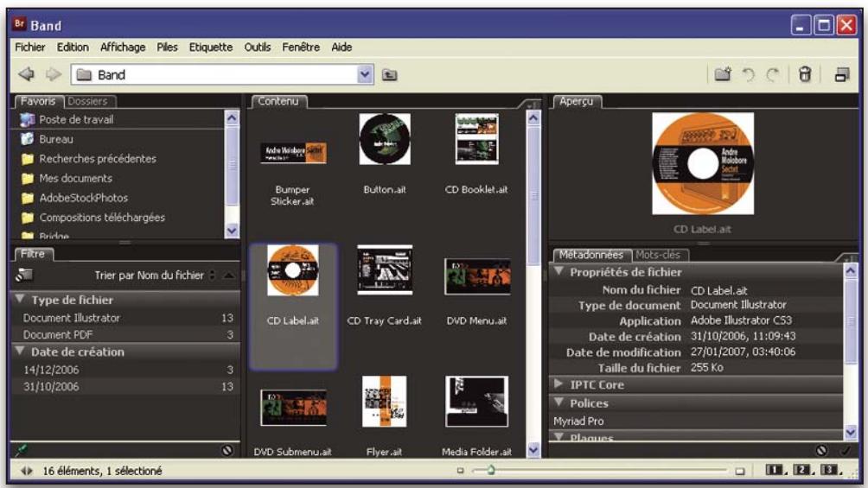Screen dimensions: 868x488
Task: Expand IPTC Core metadata section
Action: [x=559, y=383]
